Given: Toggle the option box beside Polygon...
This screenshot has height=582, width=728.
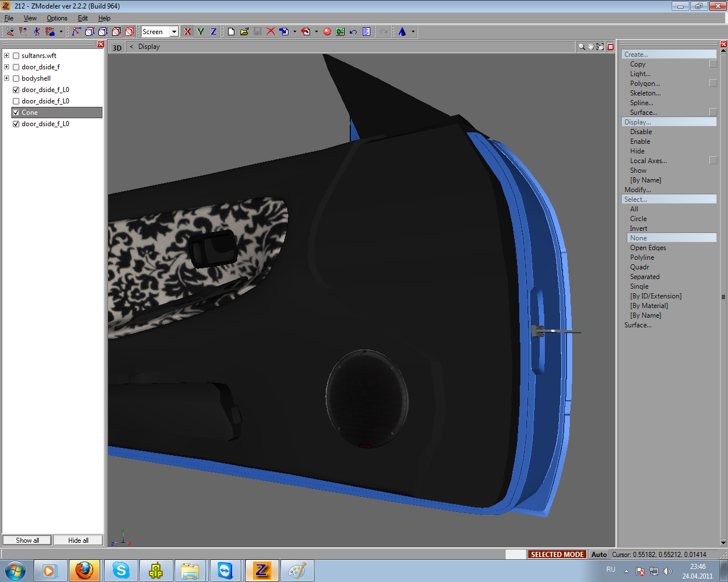Looking at the screenshot, I should tap(713, 84).
